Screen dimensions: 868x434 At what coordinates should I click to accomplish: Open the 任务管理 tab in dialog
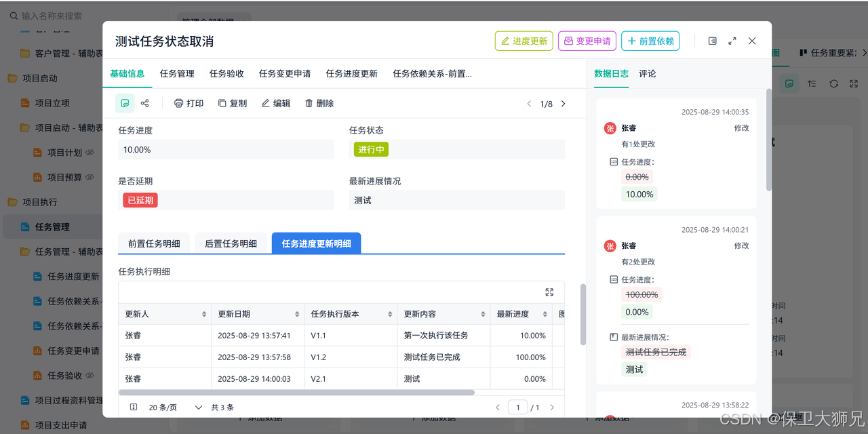(x=177, y=74)
